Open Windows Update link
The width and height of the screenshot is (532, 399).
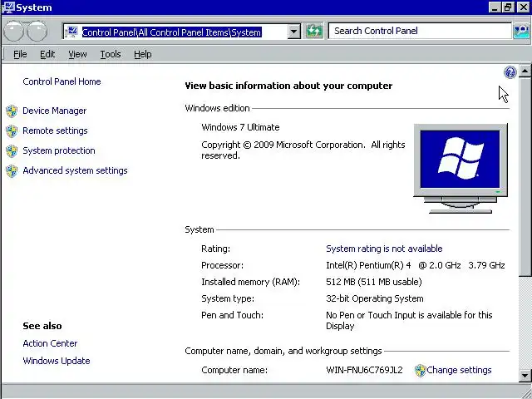tap(57, 361)
